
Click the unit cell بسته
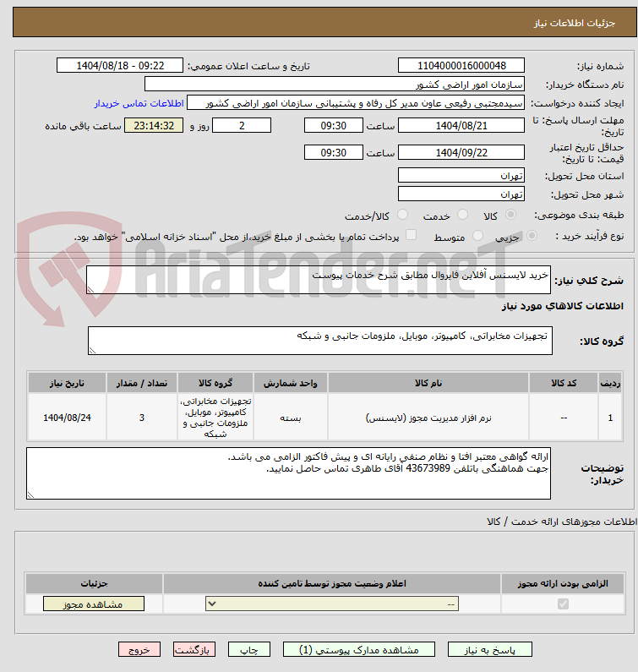[x=291, y=418]
